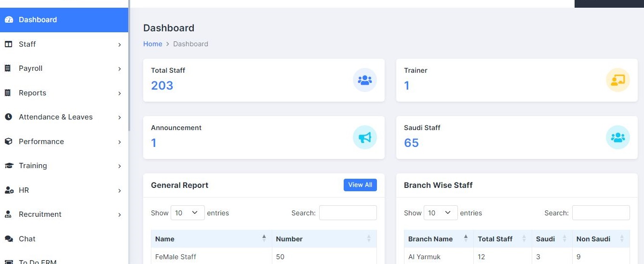Click the Training graduation cap icon
This screenshot has width=644, height=264.
point(9,166)
